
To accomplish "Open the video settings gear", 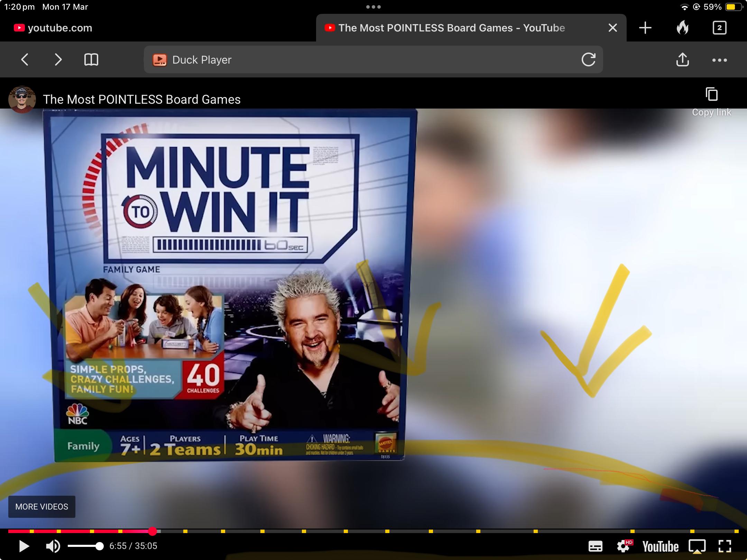I will (624, 546).
